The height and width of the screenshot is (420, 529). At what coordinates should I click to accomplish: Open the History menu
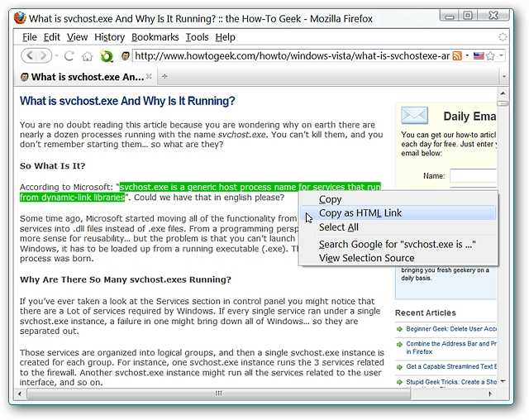[x=109, y=37]
